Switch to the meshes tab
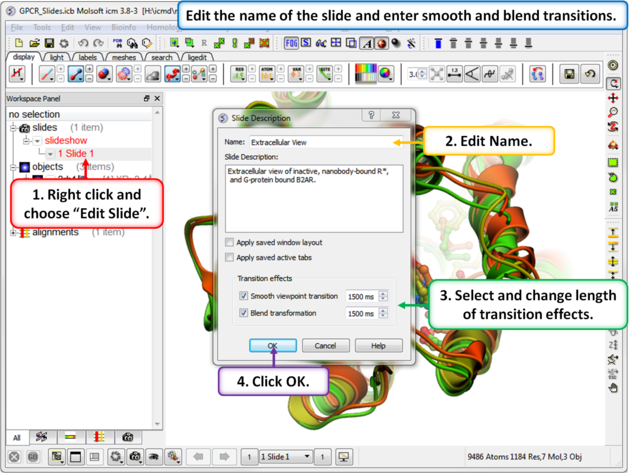 (x=124, y=58)
